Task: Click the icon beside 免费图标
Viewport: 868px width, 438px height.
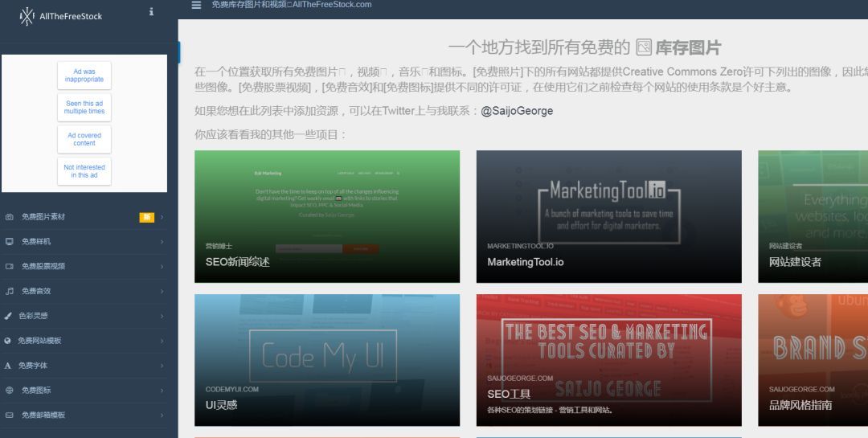Action: [x=10, y=390]
